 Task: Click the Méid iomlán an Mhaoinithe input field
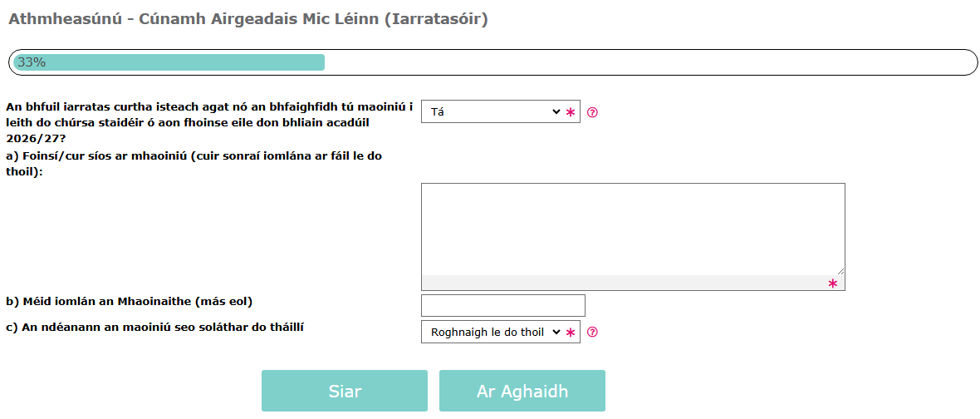pyautogui.click(x=502, y=305)
